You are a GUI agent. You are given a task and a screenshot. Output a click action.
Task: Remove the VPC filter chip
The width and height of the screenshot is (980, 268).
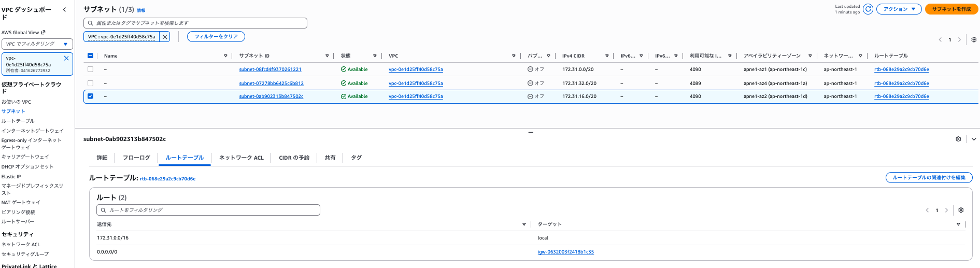pos(165,37)
